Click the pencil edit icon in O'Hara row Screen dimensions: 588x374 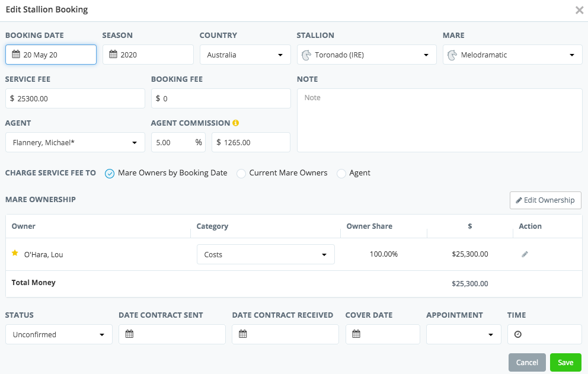[525, 254]
